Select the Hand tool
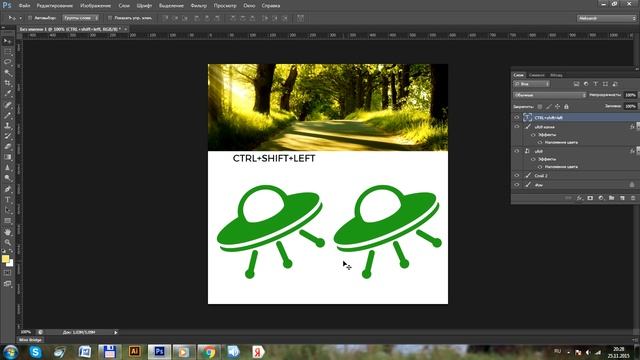The width and height of the screenshot is (640, 360). click(7, 232)
